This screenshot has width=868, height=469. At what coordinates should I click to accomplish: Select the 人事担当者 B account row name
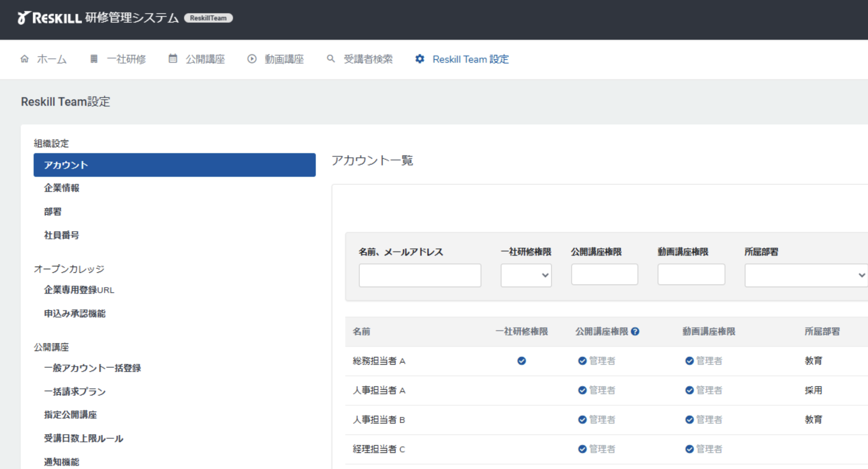(x=379, y=420)
